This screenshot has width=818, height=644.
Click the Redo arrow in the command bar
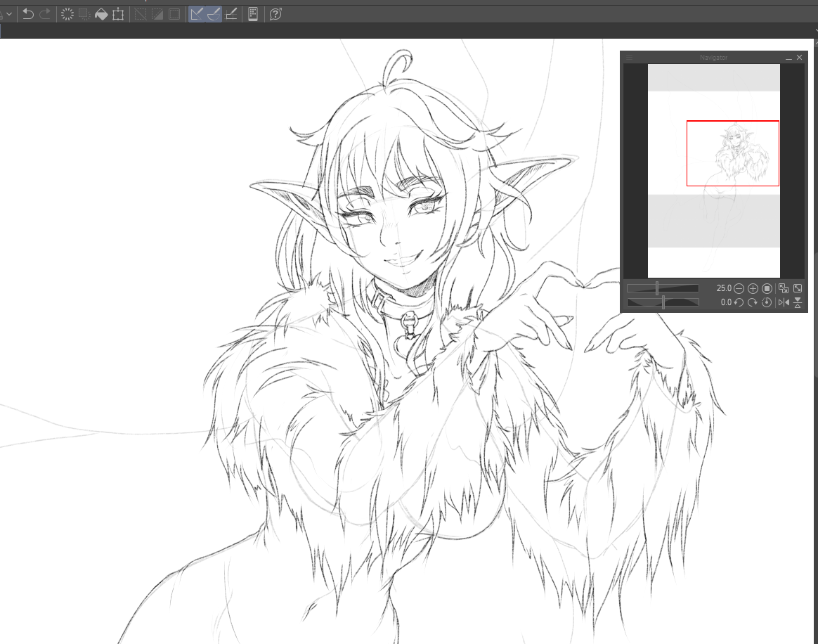pos(45,13)
